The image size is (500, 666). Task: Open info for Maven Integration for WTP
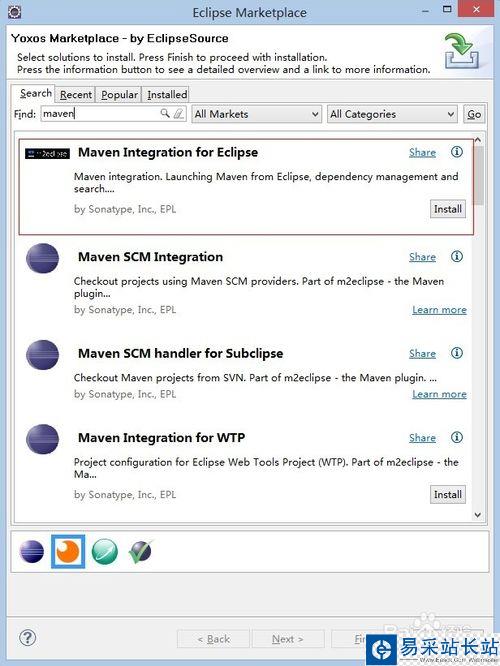tap(457, 437)
